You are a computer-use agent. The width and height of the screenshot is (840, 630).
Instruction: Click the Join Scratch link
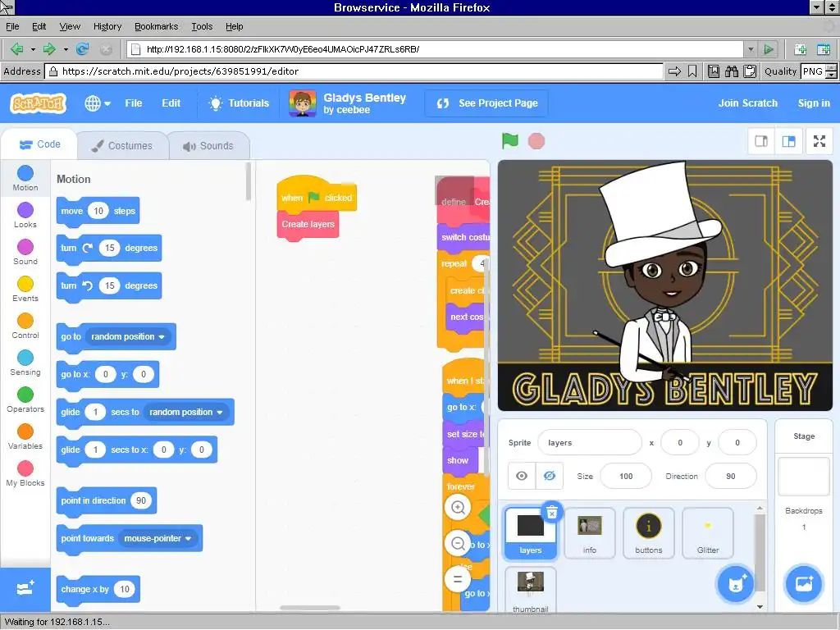click(747, 103)
